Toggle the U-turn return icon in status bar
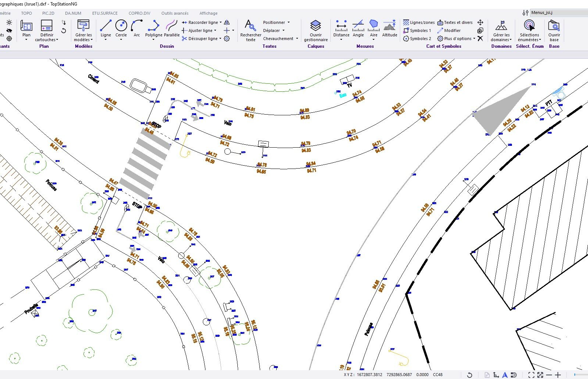The height and width of the screenshot is (379, 588). 514,375
